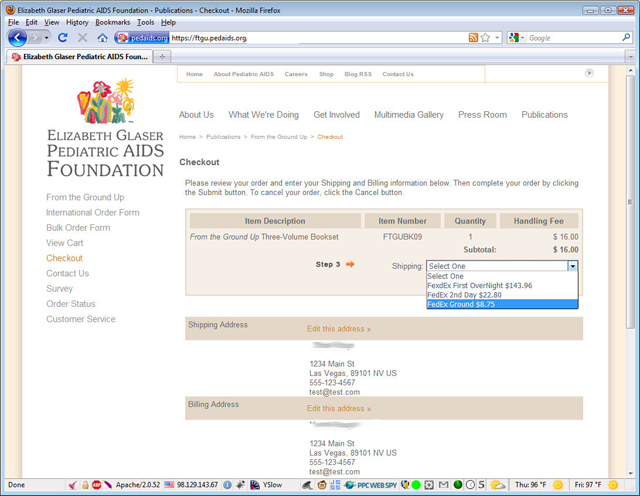Click the pedaids.org site identity badge

click(x=143, y=38)
